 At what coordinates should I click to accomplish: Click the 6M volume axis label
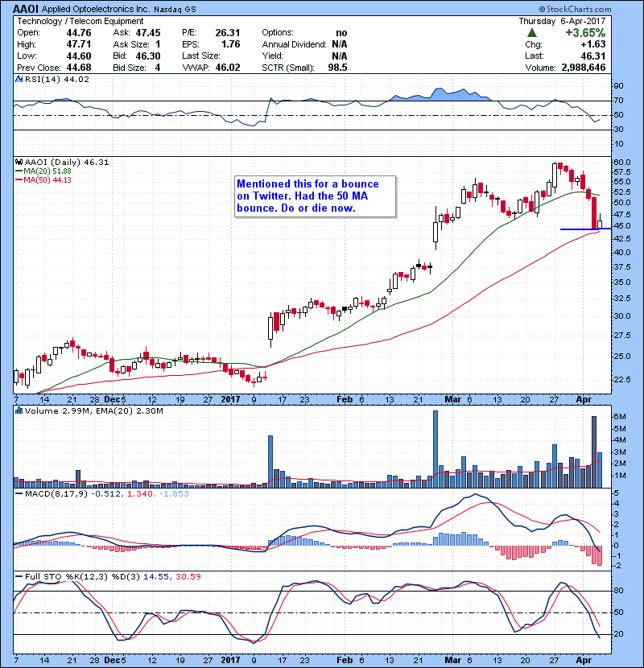click(620, 417)
